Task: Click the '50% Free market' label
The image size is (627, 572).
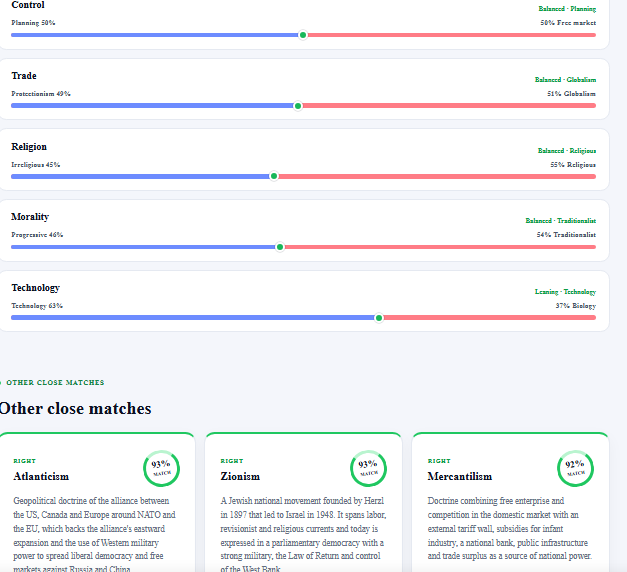Action: tap(568, 23)
